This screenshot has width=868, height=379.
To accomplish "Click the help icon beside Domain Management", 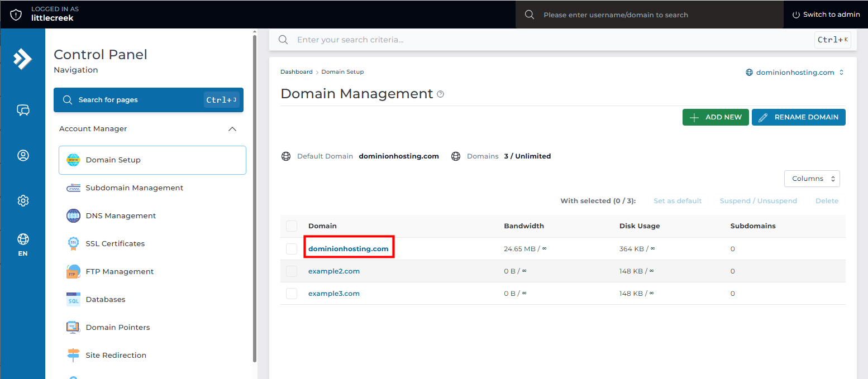I will pos(440,94).
